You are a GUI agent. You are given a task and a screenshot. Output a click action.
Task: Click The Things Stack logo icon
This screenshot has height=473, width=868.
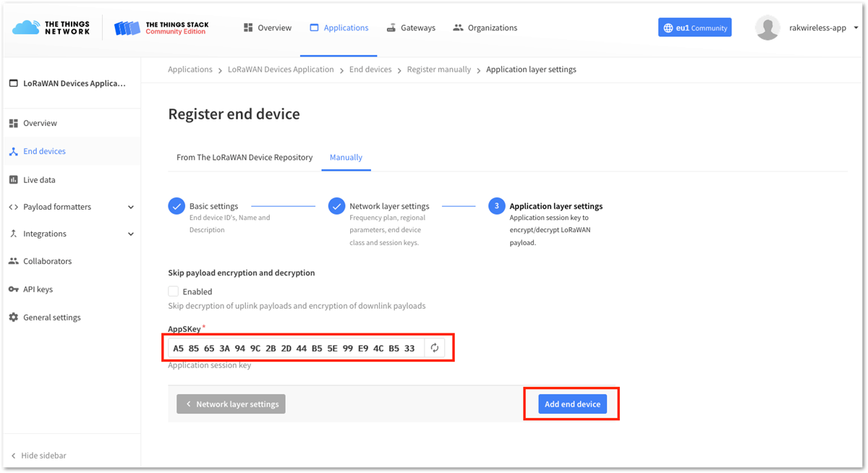pyautogui.click(x=127, y=28)
